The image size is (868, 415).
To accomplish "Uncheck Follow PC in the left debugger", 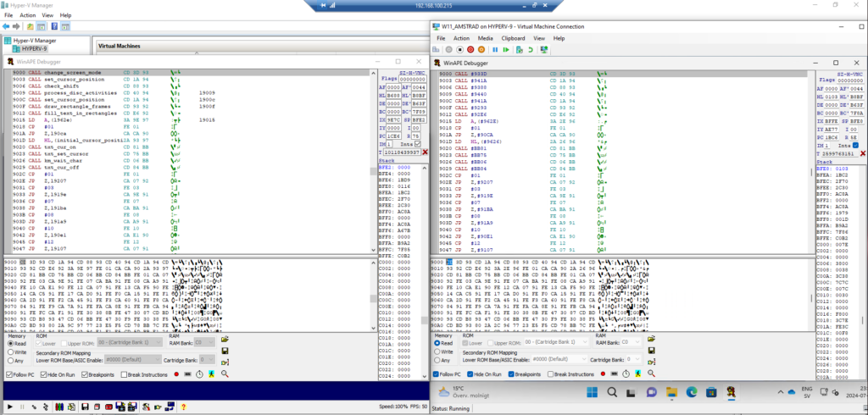I will coord(9,373).
